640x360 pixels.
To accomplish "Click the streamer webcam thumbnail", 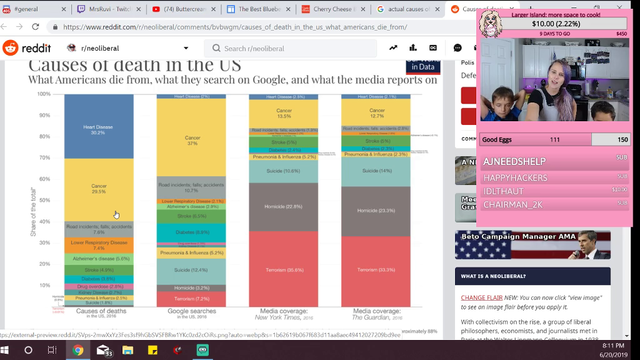I will click(x=554, y=80).
